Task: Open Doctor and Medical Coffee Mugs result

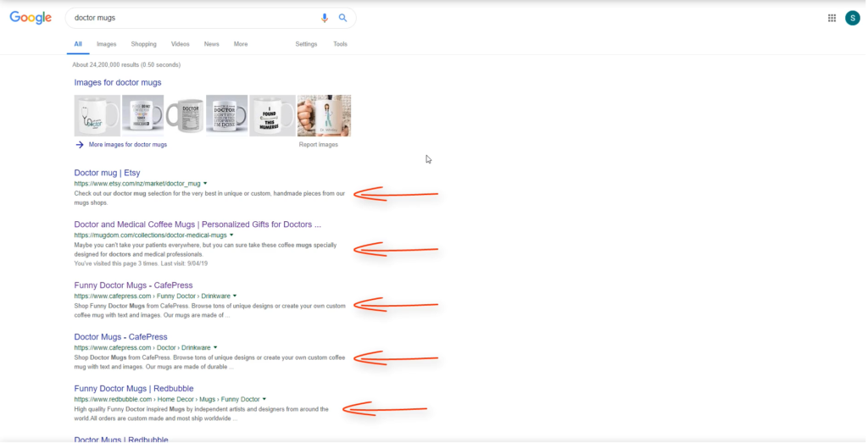Action: [198, 224]
